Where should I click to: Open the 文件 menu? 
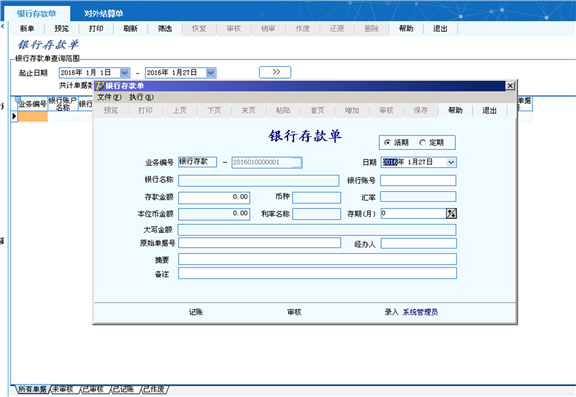pos(109,97)
